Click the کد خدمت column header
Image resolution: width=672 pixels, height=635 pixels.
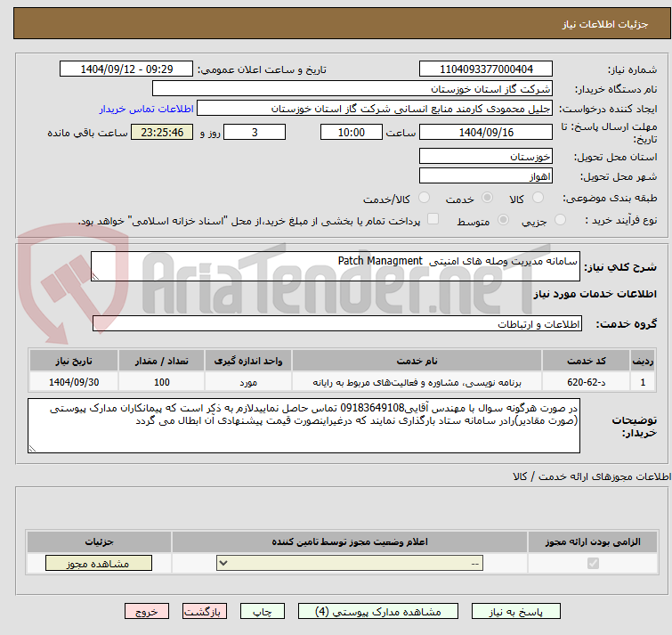click(x=586, y=361)
